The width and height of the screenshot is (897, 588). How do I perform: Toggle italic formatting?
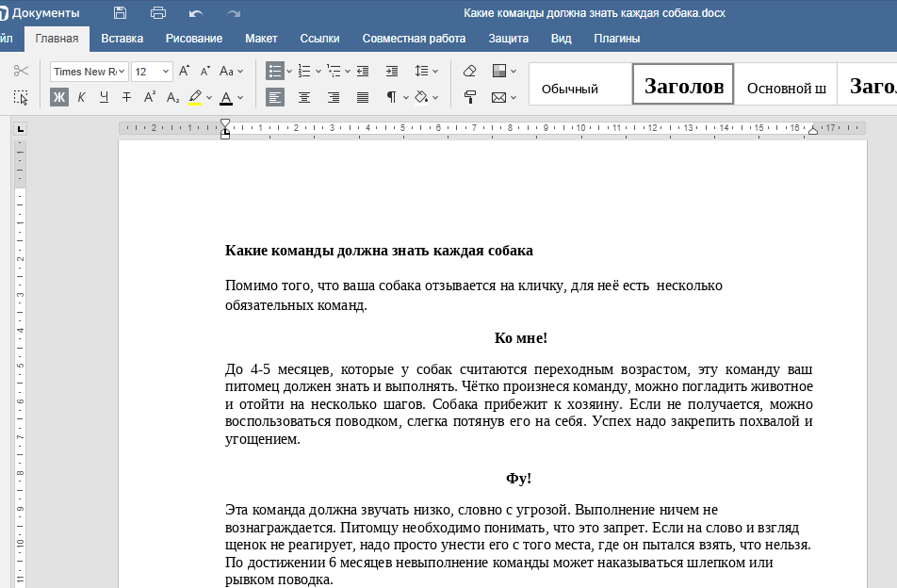[x=82, y=96]
